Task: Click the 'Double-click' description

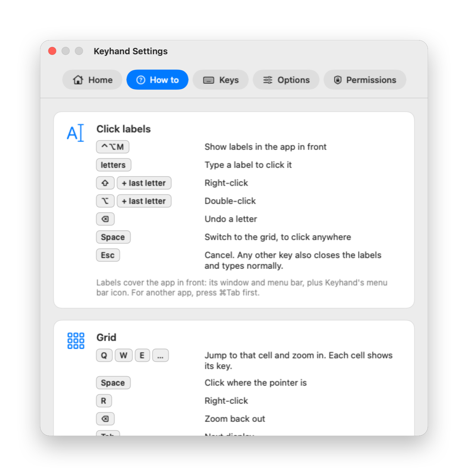Action: (230, 201)
